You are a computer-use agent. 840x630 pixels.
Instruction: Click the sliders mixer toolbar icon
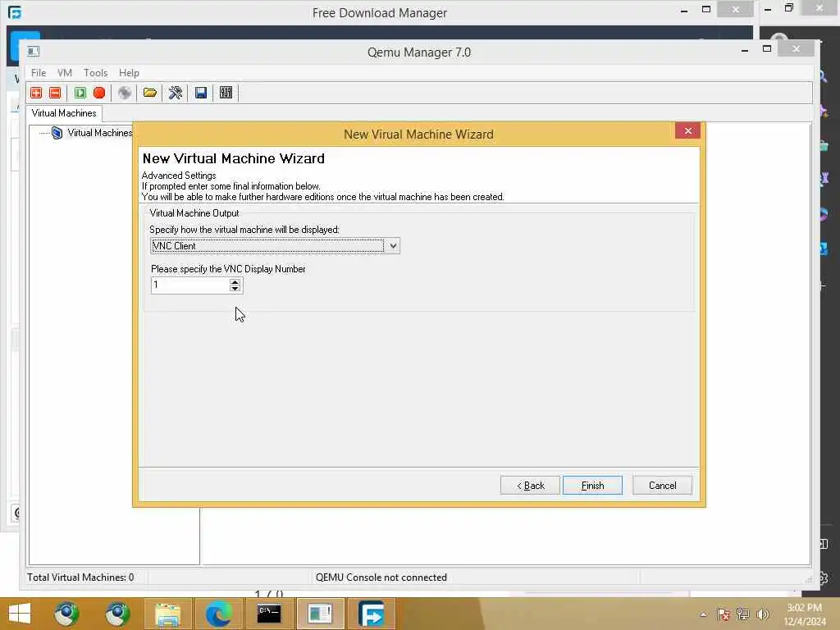click(226, 93)
